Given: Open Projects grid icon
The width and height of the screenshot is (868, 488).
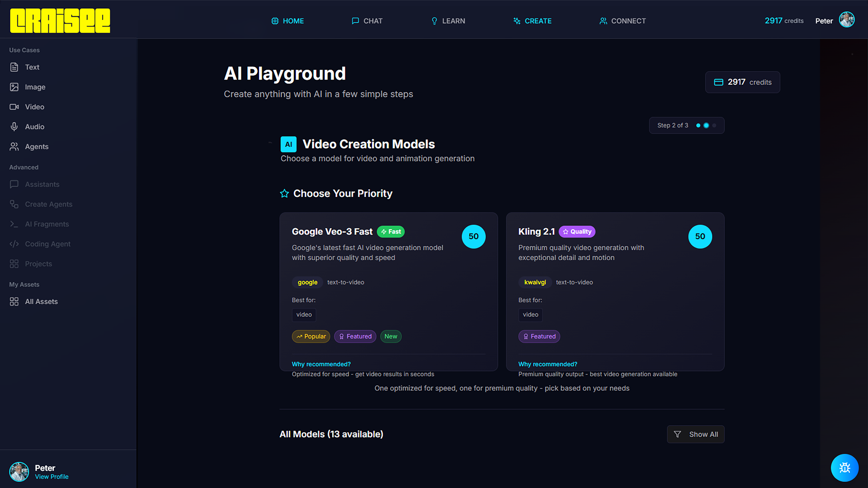Looking at the screenshot, I should [x=14, y=264].
